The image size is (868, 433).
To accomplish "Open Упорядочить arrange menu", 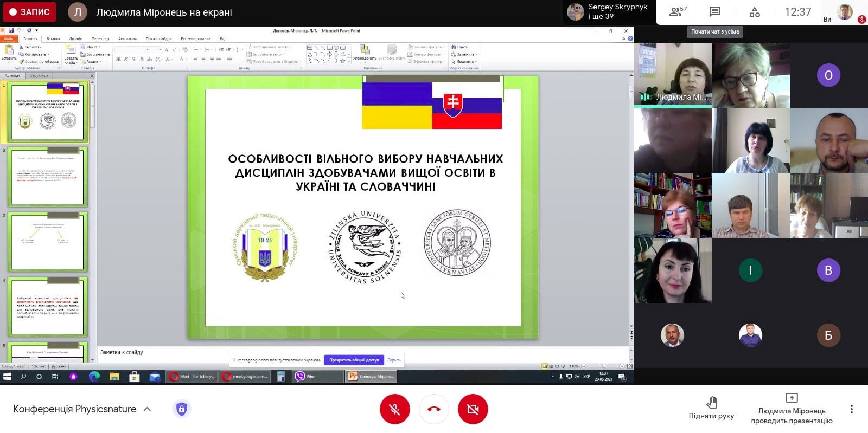I will [364, 54].
